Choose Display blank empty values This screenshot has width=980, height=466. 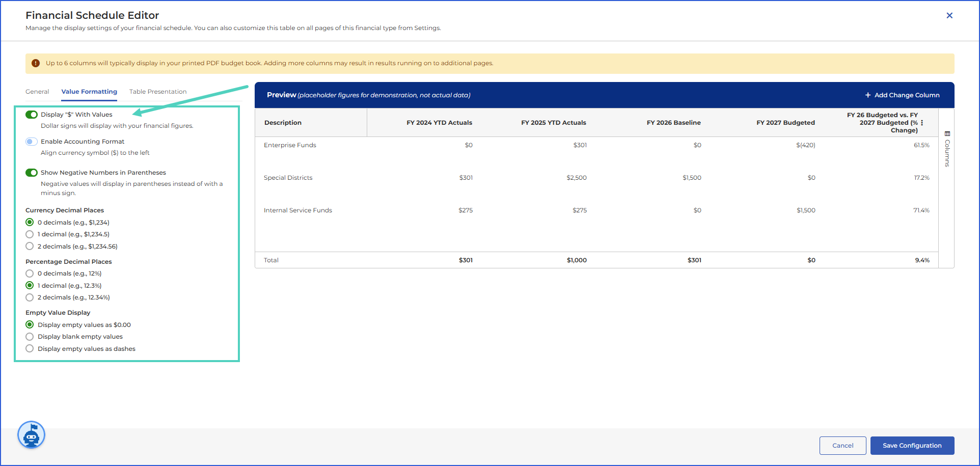(30, 337)
